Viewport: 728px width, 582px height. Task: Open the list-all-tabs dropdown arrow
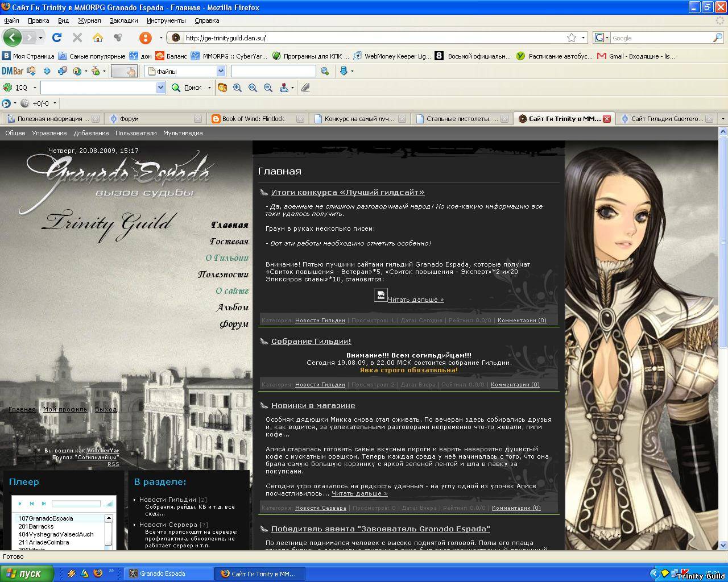point(722,119)
